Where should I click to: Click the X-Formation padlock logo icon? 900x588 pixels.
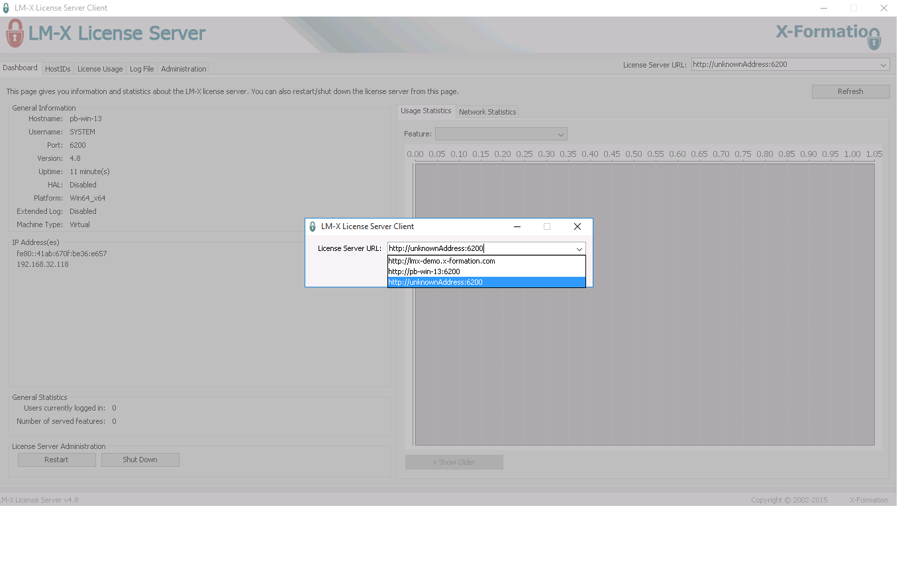(874, 40)
